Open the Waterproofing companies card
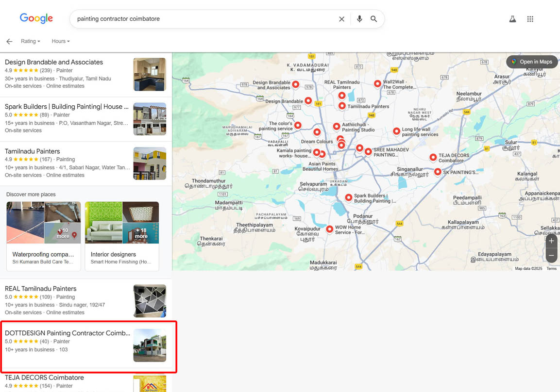 (43, 236)
